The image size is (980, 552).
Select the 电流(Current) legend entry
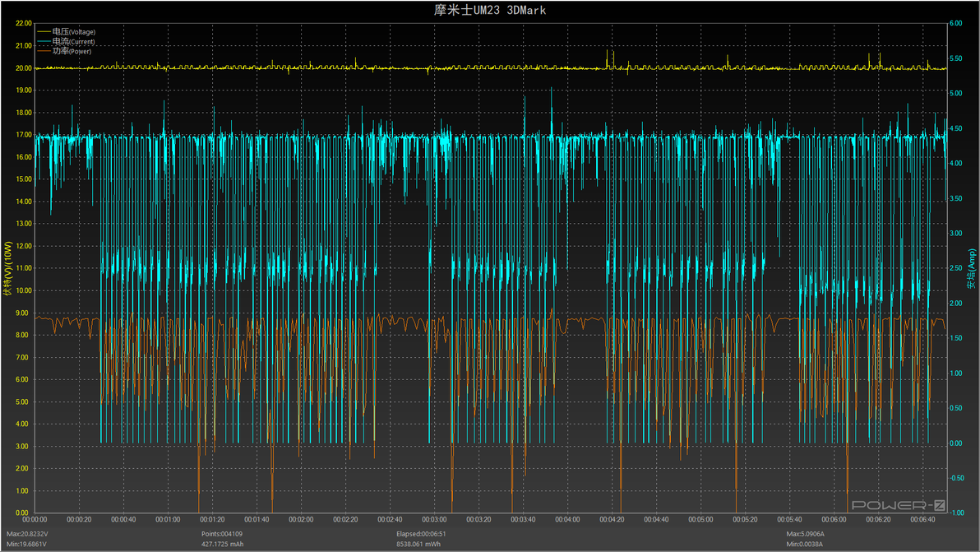67,41
